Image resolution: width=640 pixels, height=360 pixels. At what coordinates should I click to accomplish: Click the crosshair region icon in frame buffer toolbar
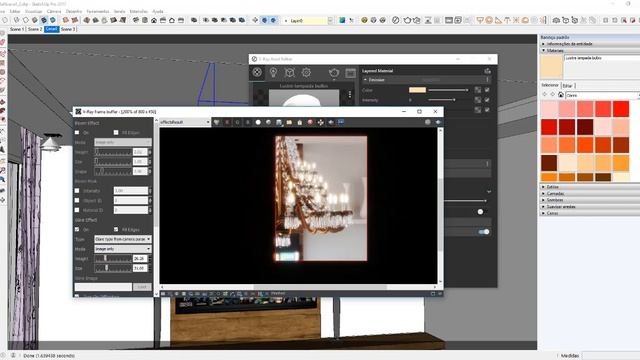(x=320, y=122)
